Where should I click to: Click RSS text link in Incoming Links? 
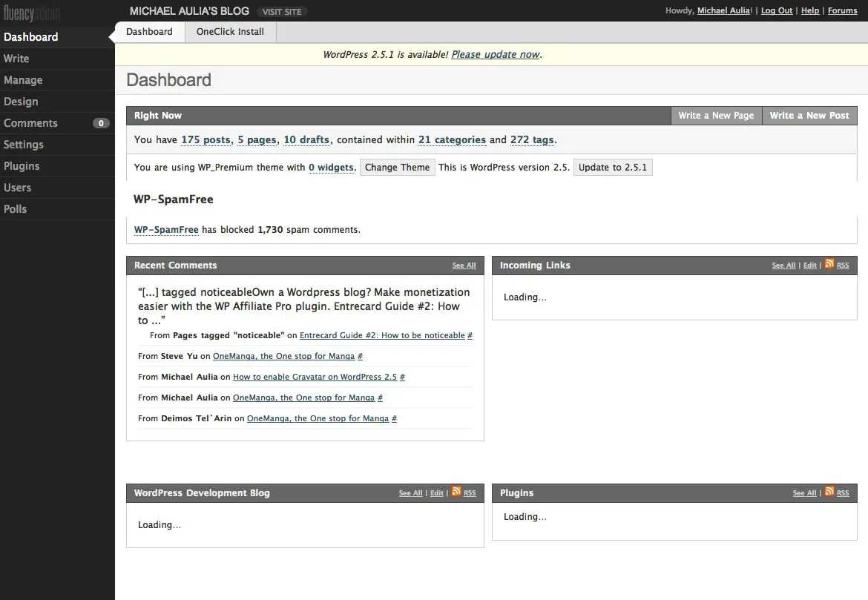843,266
